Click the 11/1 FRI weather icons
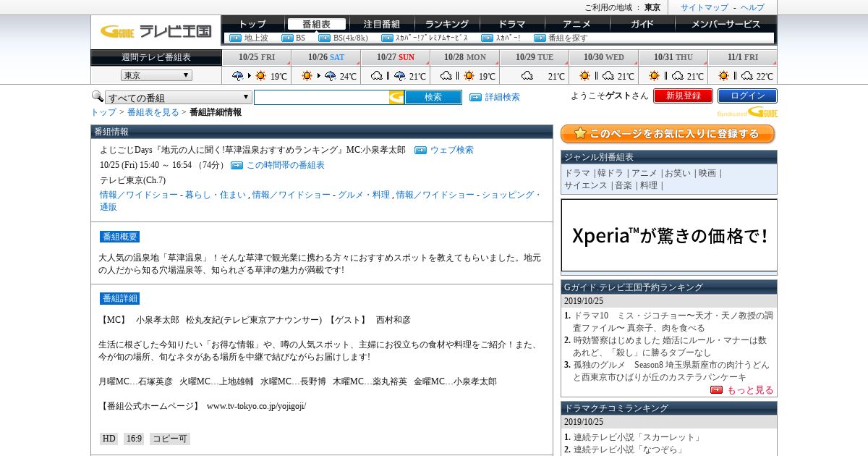 pos(736,75)
